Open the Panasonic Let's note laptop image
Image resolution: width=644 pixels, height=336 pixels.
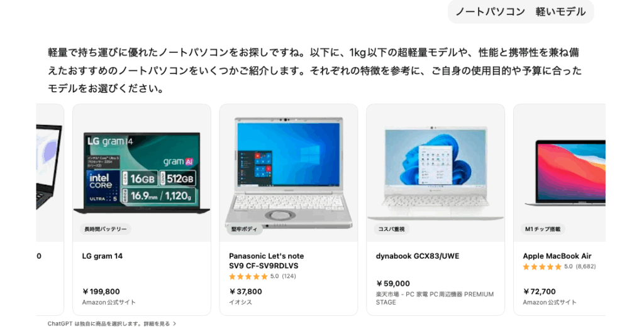tap(288, 172)
